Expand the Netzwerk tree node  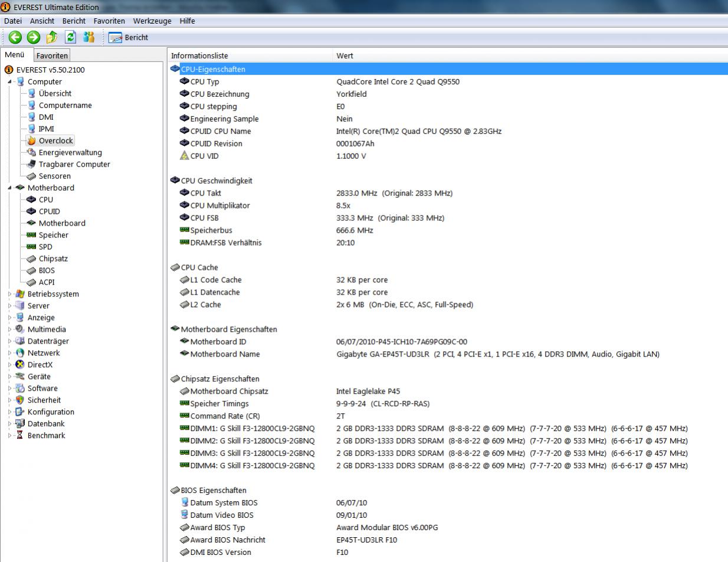(x=10, y=353)
